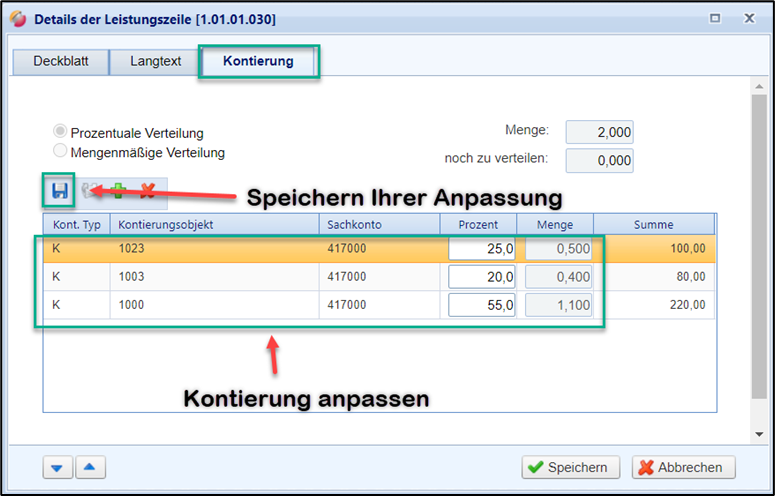
Task: Click the Prozent field showing 55,0
Action: pyautogui.click(x=481, y=305)
